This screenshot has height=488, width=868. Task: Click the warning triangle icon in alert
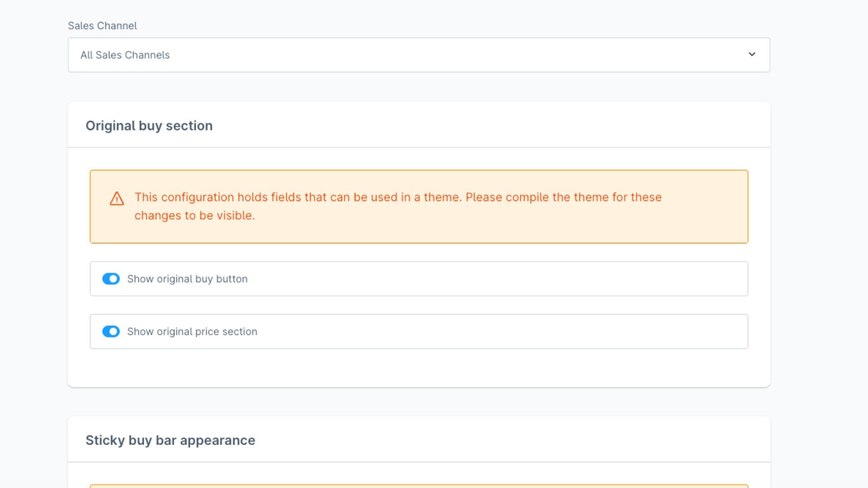(x=117, y=198)
